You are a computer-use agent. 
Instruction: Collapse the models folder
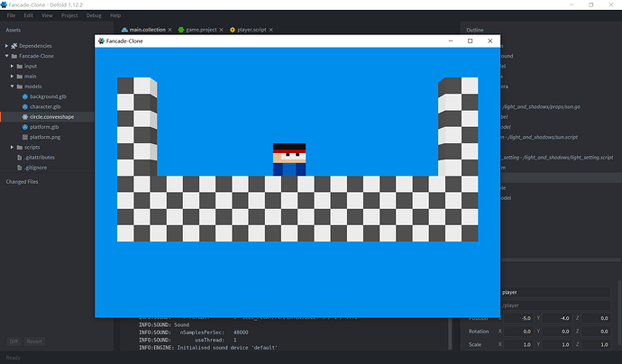(x=14, y=86)
